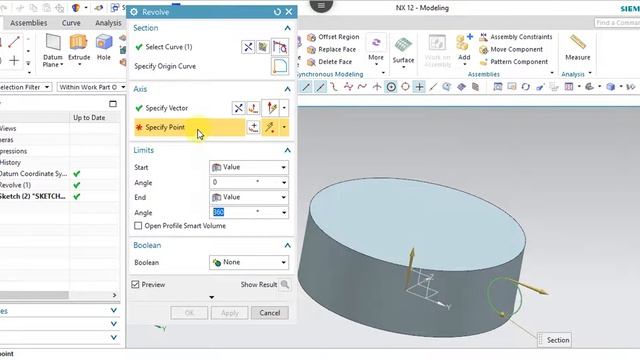Open the Point Dialog icon
This screenshot has width=640, height=360.
(253, 127)
